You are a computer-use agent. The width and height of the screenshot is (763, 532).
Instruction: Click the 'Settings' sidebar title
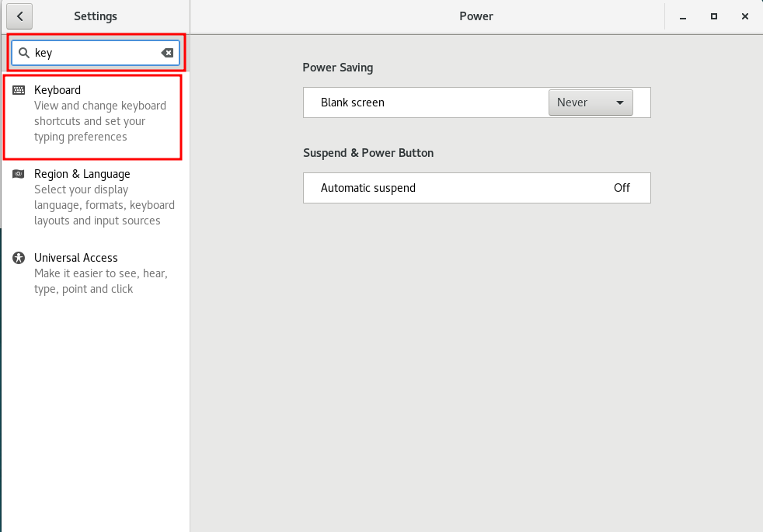(96, 16)
